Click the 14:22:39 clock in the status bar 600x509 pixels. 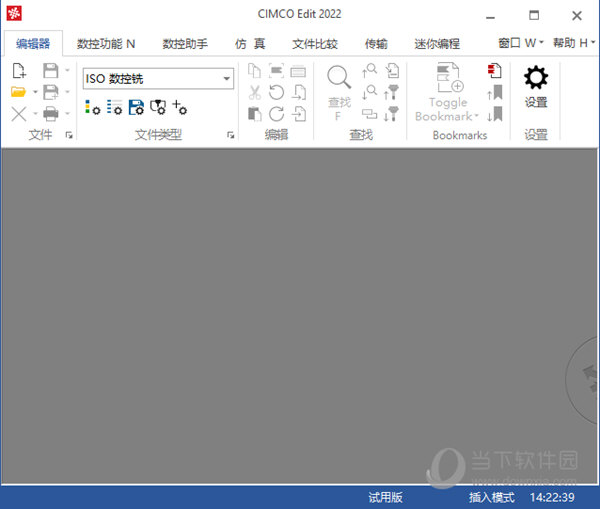(552, 497)
